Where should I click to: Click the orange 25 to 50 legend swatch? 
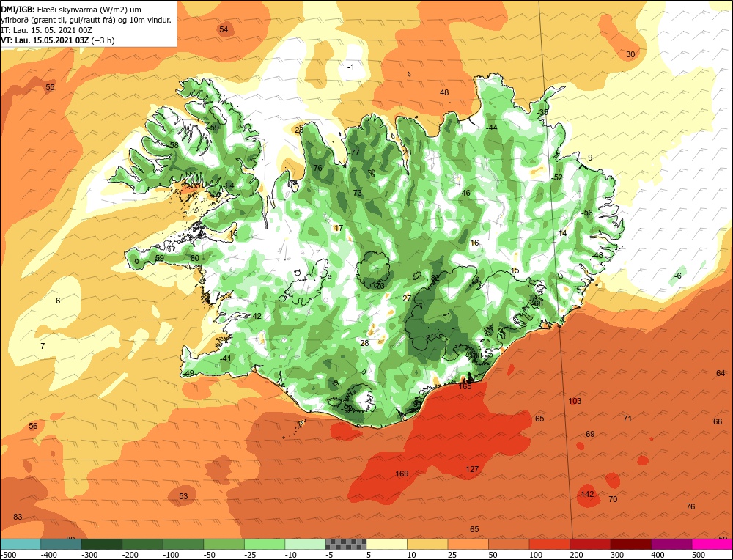(468, 544)
